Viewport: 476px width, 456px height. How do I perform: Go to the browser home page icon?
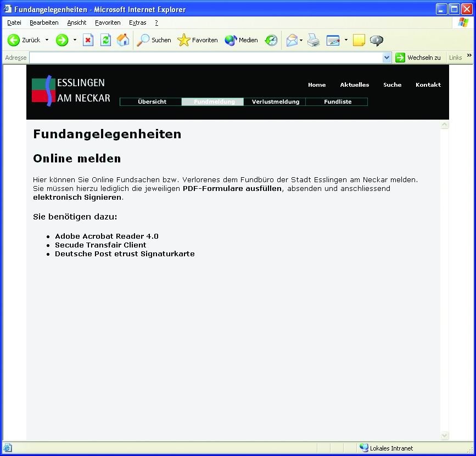123,40
